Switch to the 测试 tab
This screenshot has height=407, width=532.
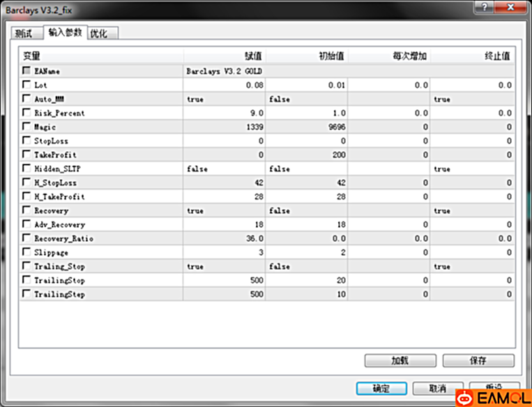24,33
